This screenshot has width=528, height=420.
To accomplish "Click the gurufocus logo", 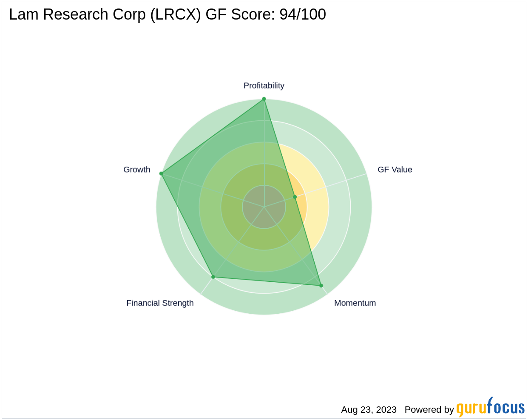I will 491,407.
